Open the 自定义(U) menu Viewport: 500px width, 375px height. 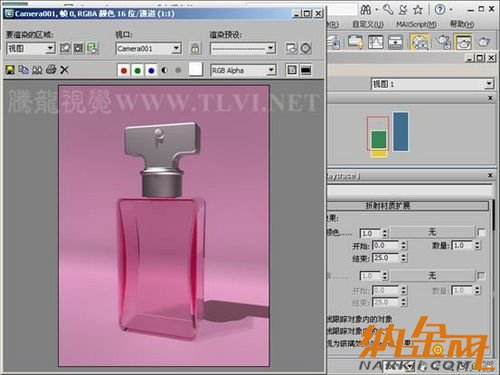pos(368,24)
